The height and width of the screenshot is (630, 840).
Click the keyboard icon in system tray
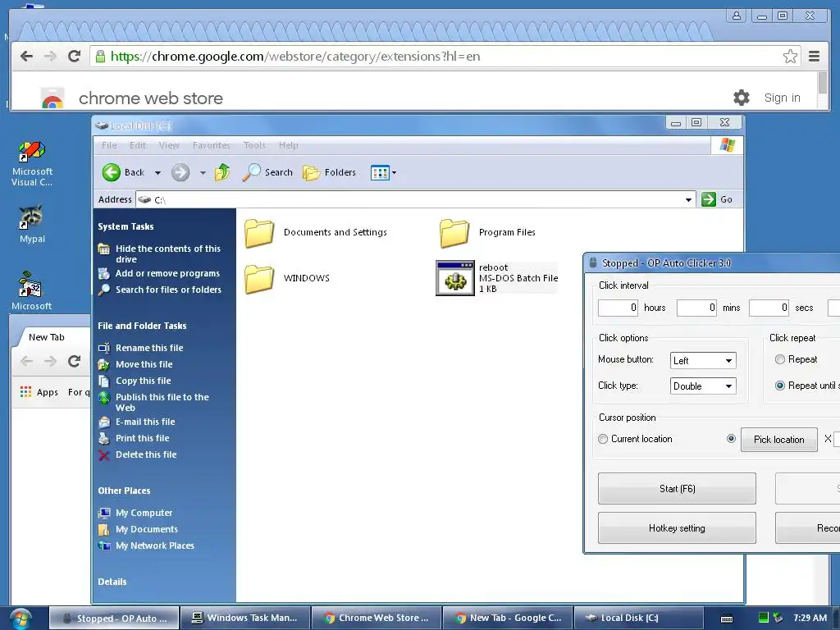727,619
